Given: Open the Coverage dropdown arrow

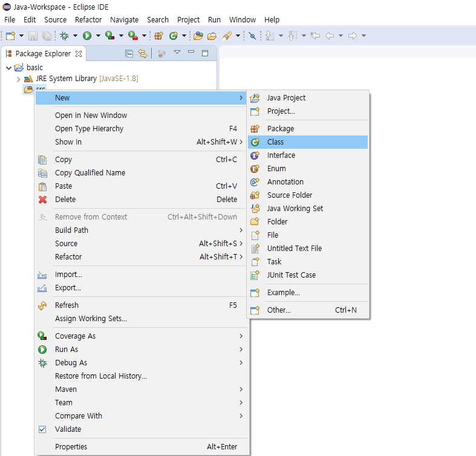Looking at the screenshot, I should pos(121,36).
